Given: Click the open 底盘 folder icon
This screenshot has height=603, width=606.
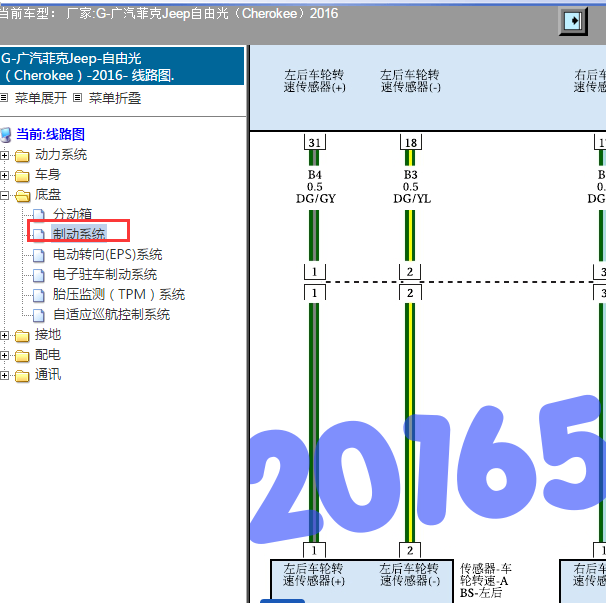Looking at the screenshot, I should (x=22, y=196).
